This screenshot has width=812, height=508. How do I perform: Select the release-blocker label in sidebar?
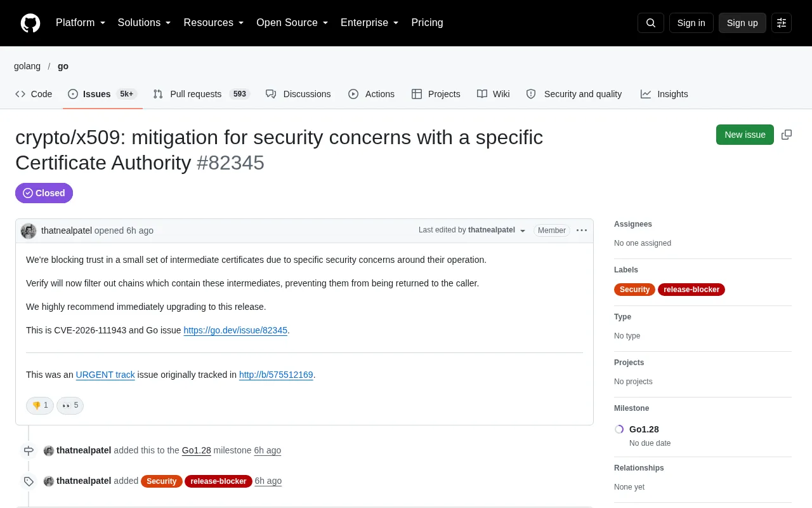[691, 290]
